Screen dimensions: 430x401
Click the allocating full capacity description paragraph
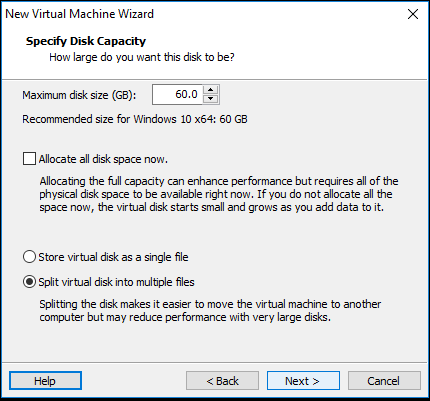pyautogui.click(x=219, y=194)
